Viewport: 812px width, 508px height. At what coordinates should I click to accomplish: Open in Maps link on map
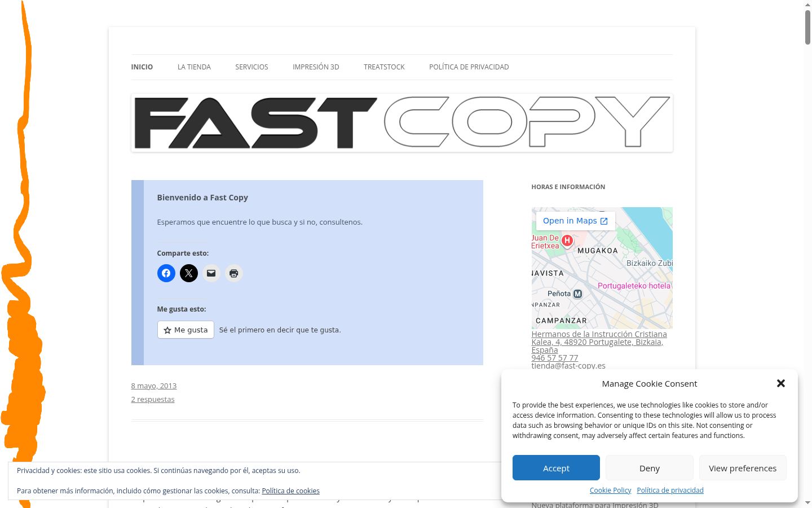(x=575, y=221)
